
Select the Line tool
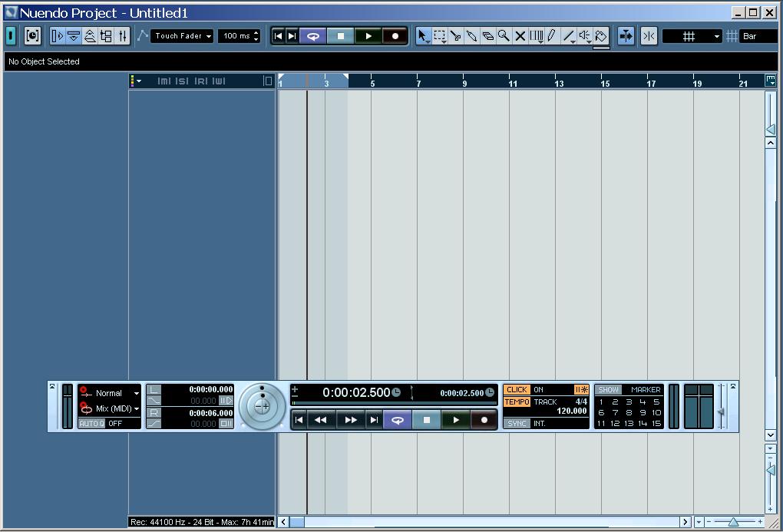point(568,36)
